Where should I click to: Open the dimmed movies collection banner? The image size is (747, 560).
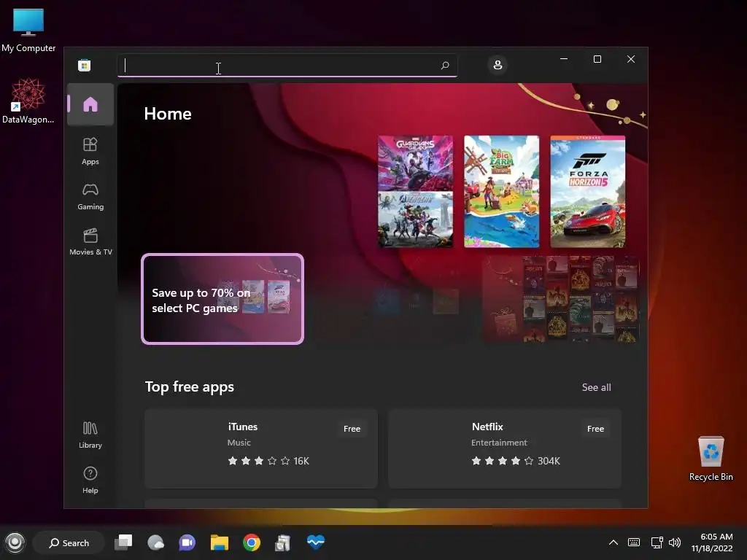pos(561,299)
